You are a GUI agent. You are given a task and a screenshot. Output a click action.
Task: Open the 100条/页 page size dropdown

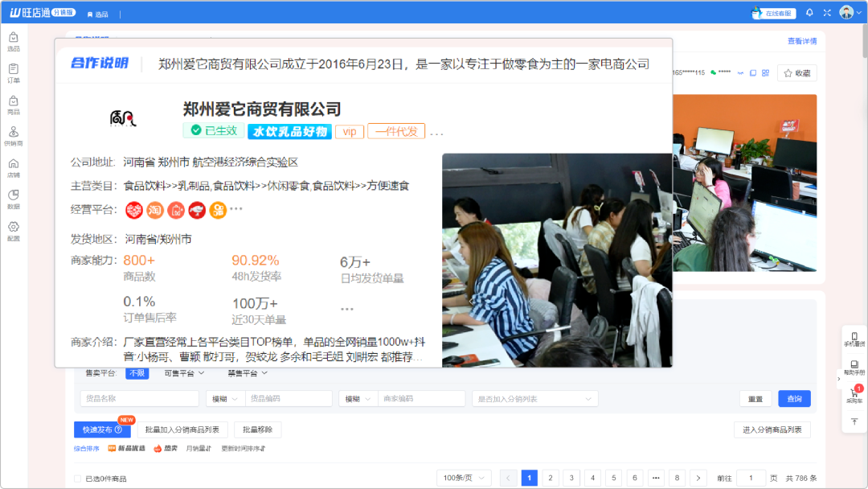464,478
